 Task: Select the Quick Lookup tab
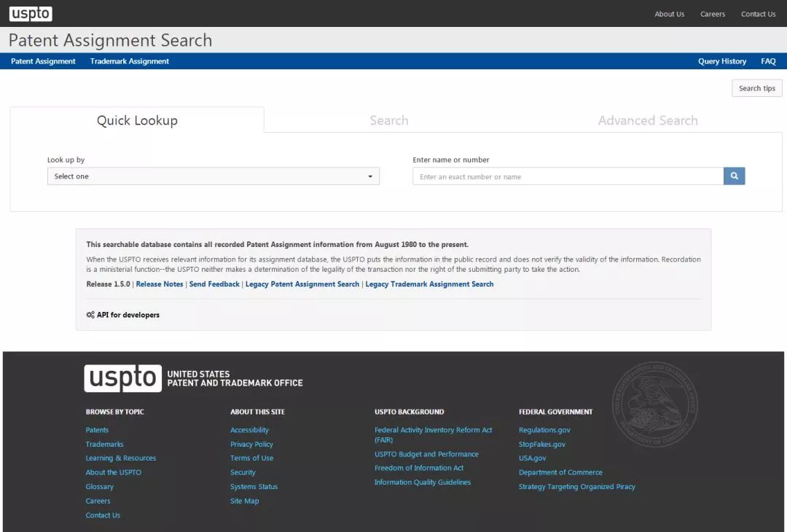[x=137, y=121]
